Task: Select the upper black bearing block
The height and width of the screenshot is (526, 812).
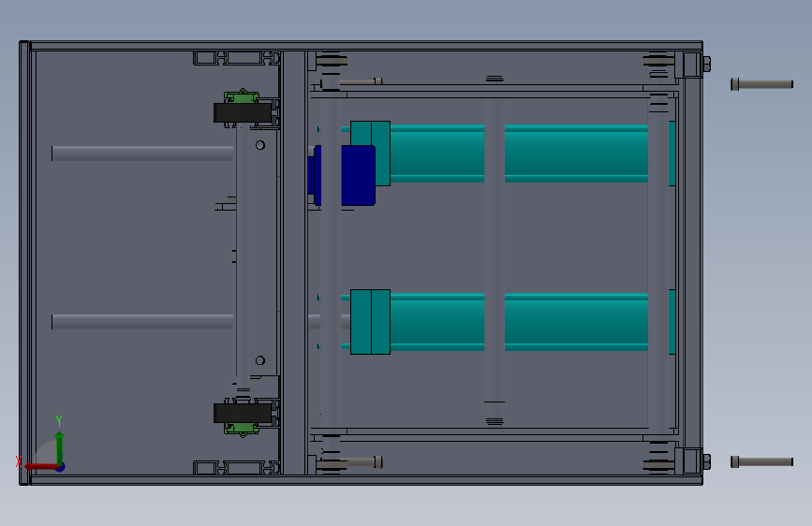Action: [243, 113]
